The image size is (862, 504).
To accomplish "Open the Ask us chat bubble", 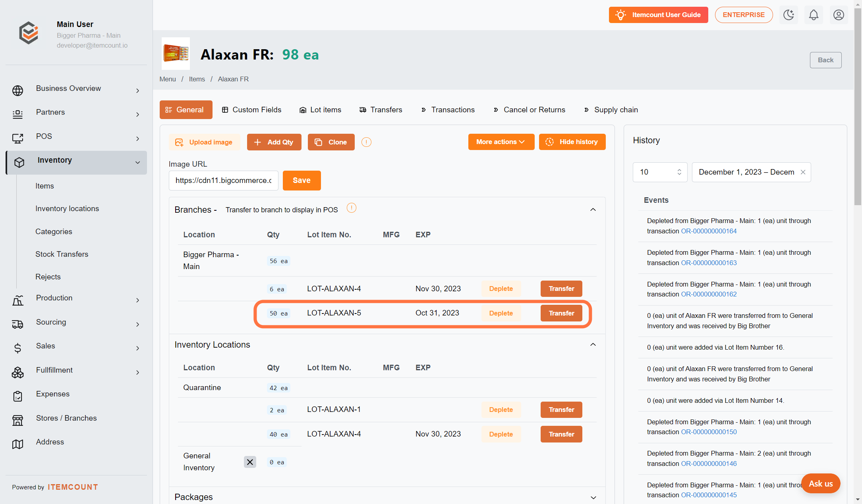I will pos(821,484).
